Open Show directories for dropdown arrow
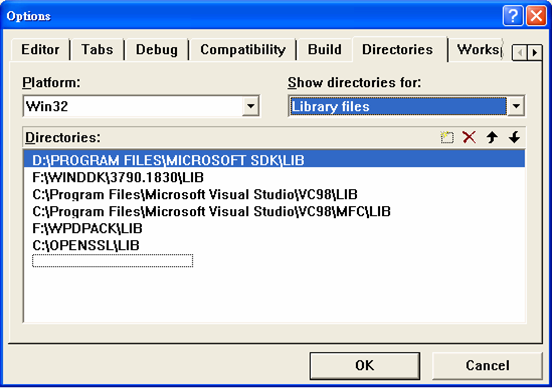 pyautogui.click(x=516, y=106)
